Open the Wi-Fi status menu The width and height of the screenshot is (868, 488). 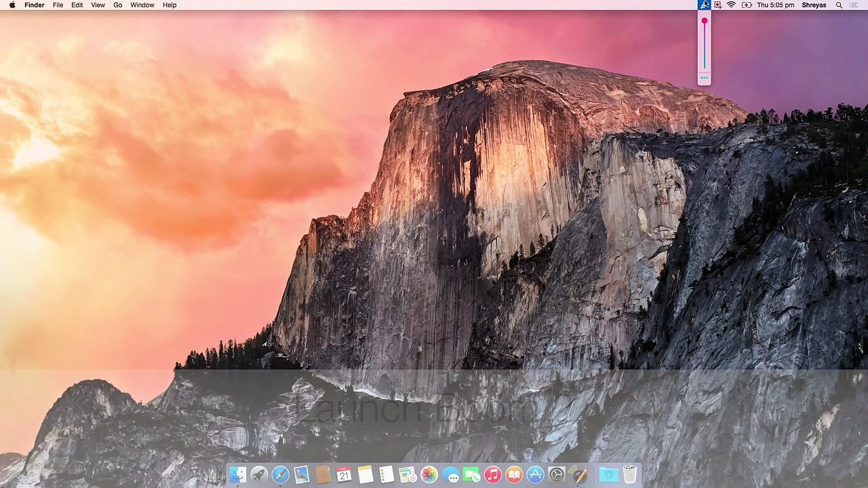point(731,5)
